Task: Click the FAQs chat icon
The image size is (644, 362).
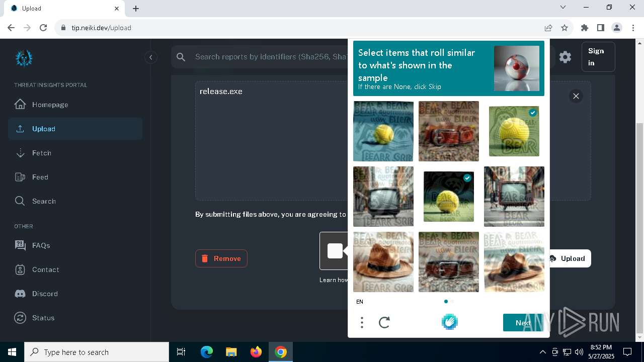Action: coord(20,245)
